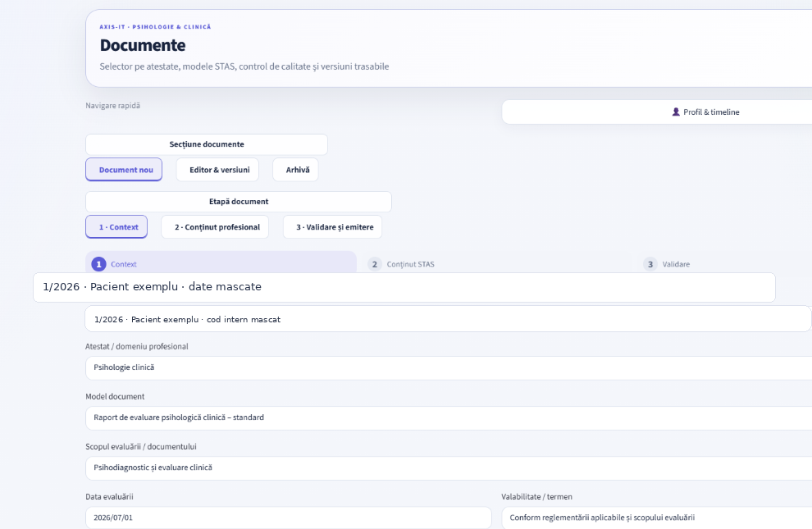Click the Documente page title
Viewport: 812px width, 529px height.
pos(143,46)
